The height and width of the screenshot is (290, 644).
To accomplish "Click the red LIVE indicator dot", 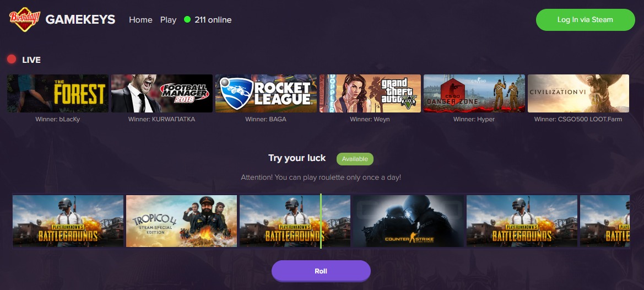I will [12, 59].
